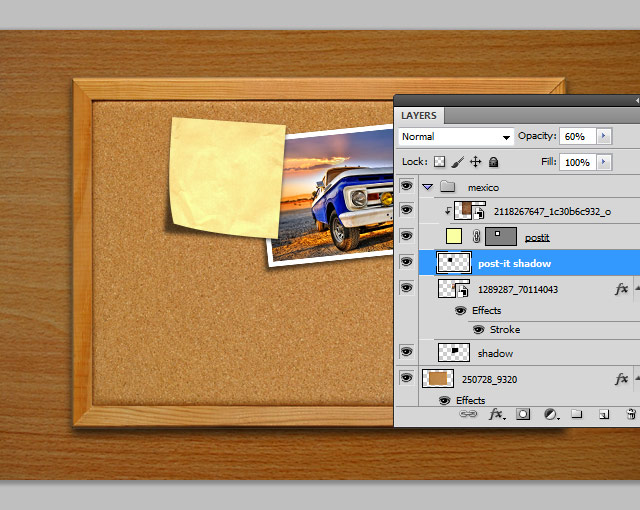
Task: Click the lock transparent pixels icon
Action: click(440, 162)
